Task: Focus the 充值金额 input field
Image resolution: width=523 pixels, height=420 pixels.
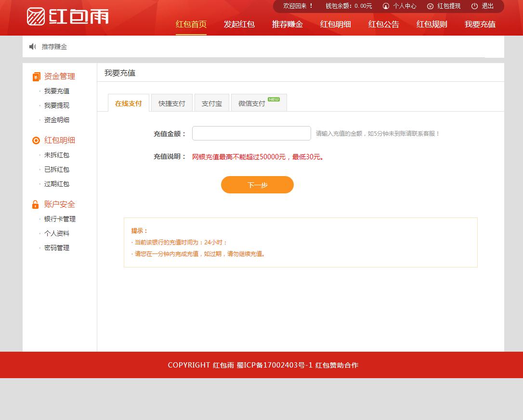Action: pyautogui.click(x=251, y=133)
